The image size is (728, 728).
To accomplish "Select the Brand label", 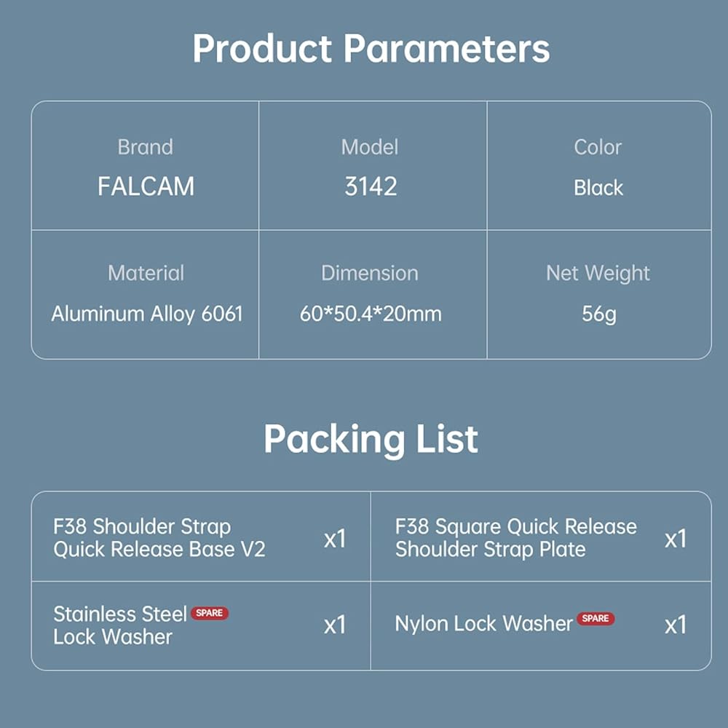I will click(146, 147).
